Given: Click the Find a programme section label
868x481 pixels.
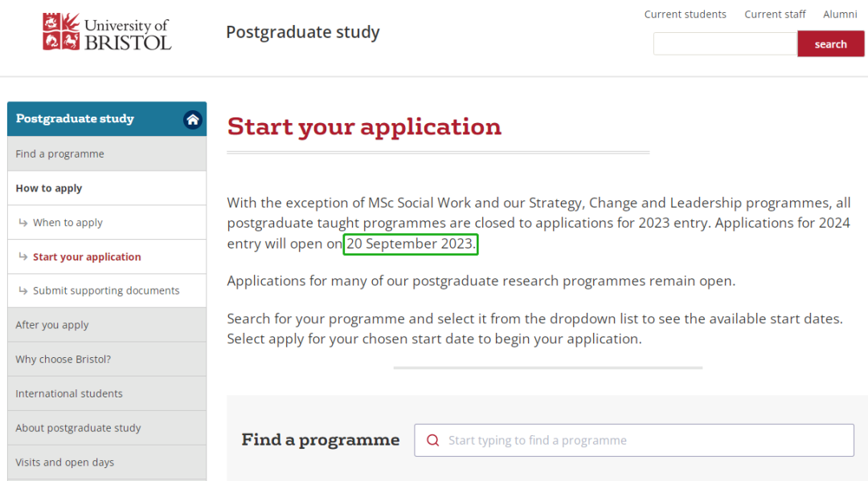Looking at the screenshot, I should (x=321, y=440).
